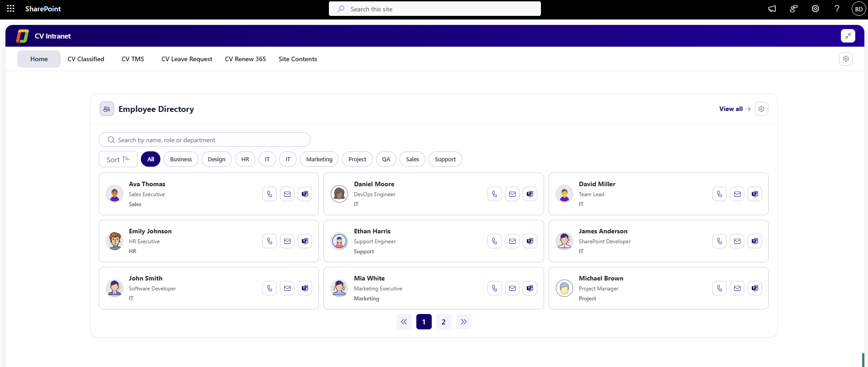Email Ava Thomas using the mail icon

[x=287, y=194]
